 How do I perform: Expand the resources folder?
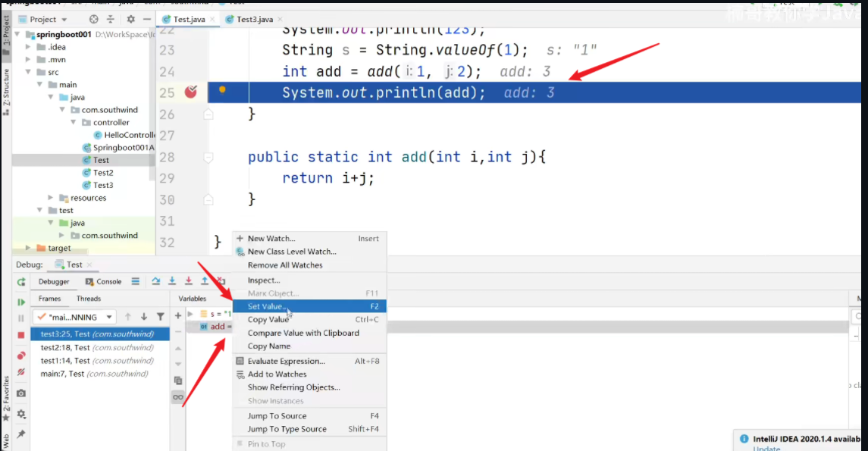[50, 198]
